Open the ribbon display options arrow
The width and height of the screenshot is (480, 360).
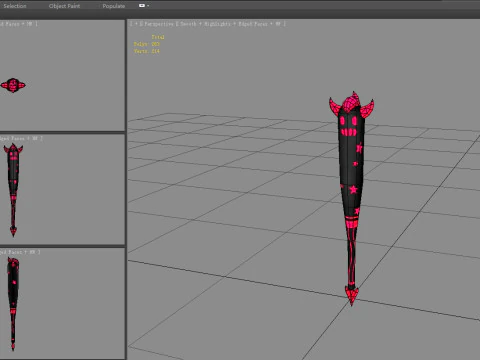(x=148, y=6)
